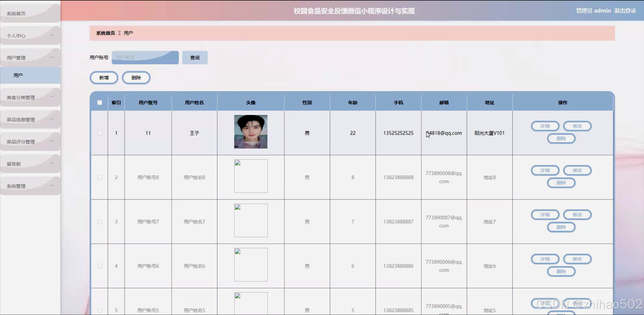Click the 用户账号 search input field

(x=145, y=57)
